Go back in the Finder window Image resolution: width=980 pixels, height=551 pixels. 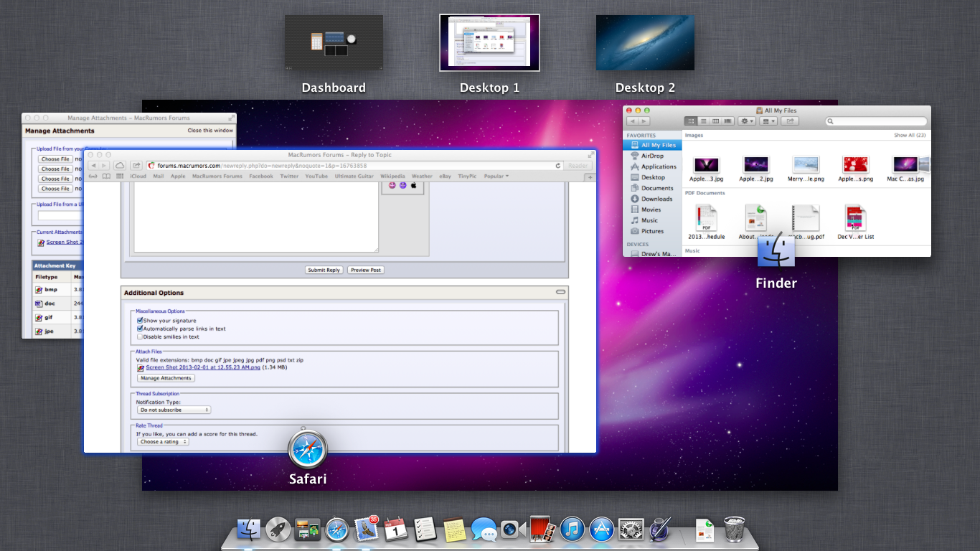click(x=632, y=121)
